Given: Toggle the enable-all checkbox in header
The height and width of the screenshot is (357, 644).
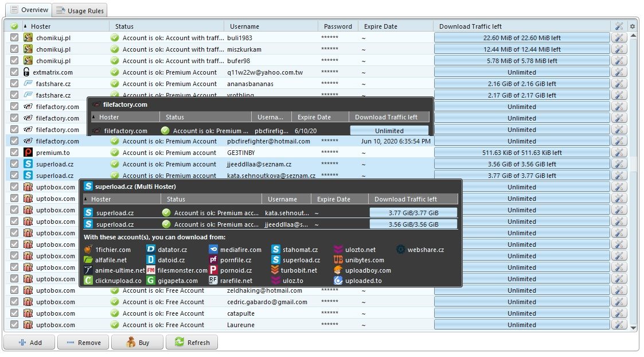Looking at the screenshot, I should (14, 26).
